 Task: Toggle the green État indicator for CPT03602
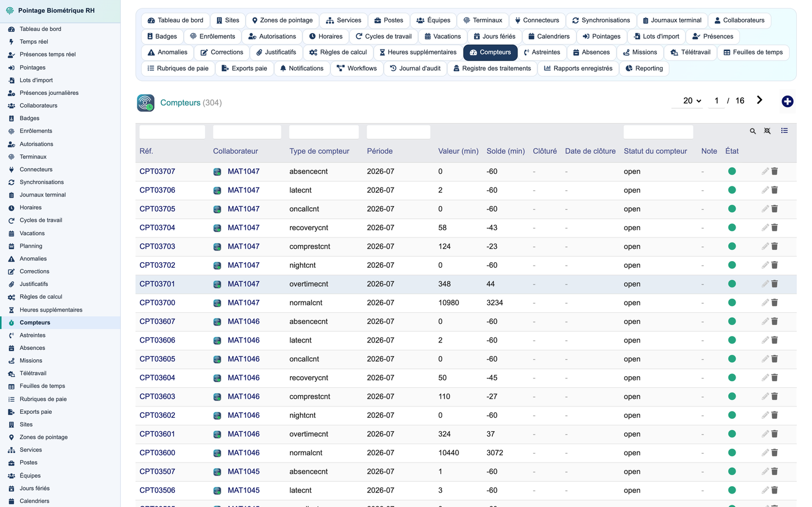click(x=732, y=415)
